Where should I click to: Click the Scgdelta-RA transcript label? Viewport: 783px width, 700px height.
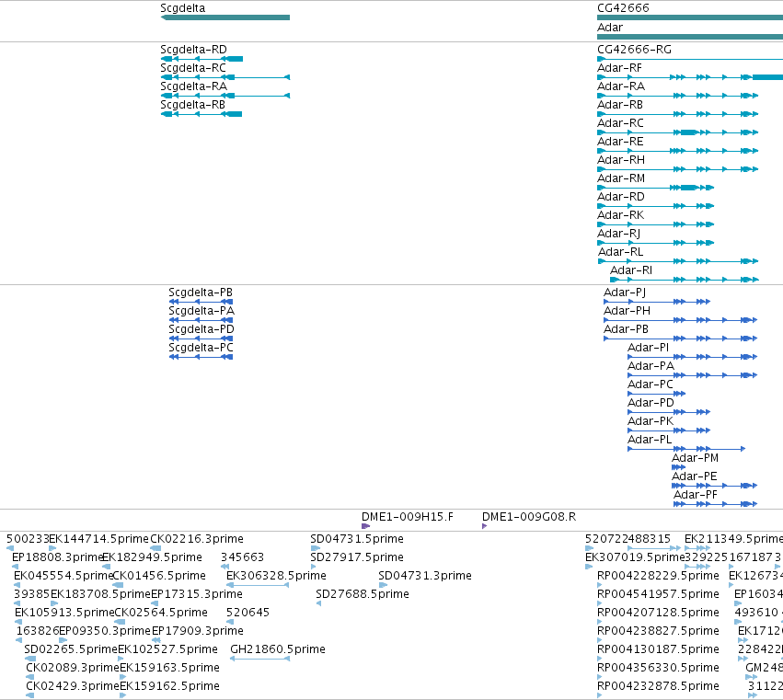pyautogui.click(x=193, y=86)
